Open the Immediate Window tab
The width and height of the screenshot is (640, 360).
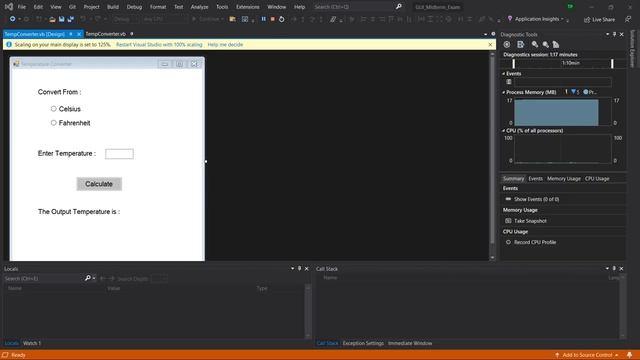[410, 343]
